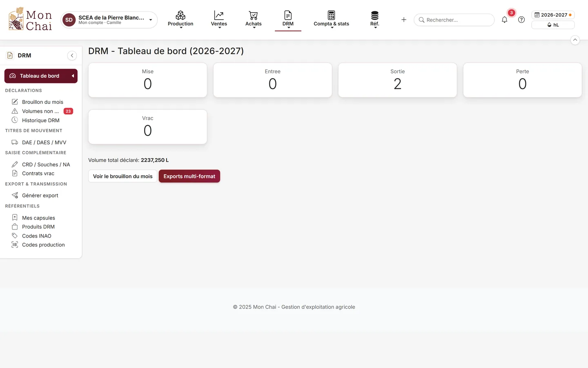Viewport: 588px width, 368px height.
Task: Open the Achats shopping cart menu
Action: tap(254, 20)
